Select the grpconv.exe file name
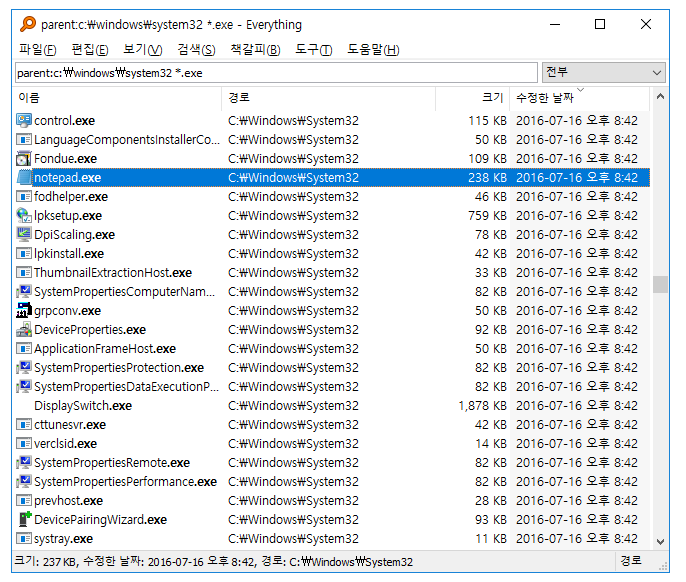 [x=67, y=311]
